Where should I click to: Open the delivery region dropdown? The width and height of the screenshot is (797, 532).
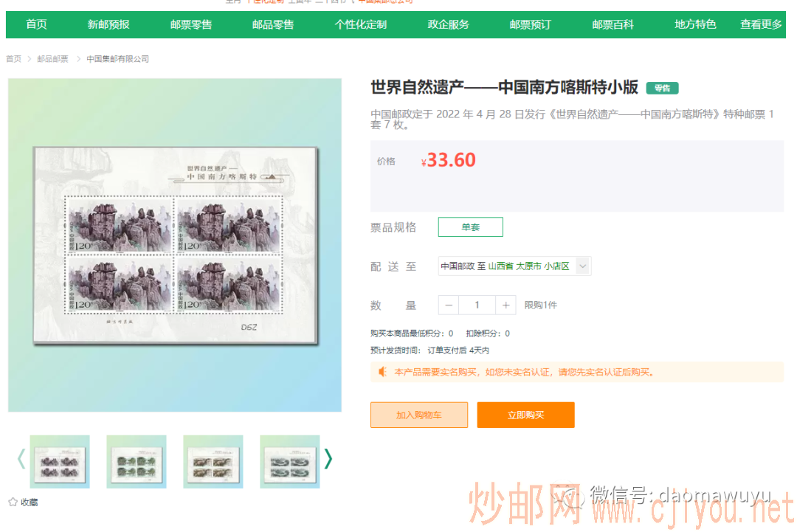[x=582, y=266]
